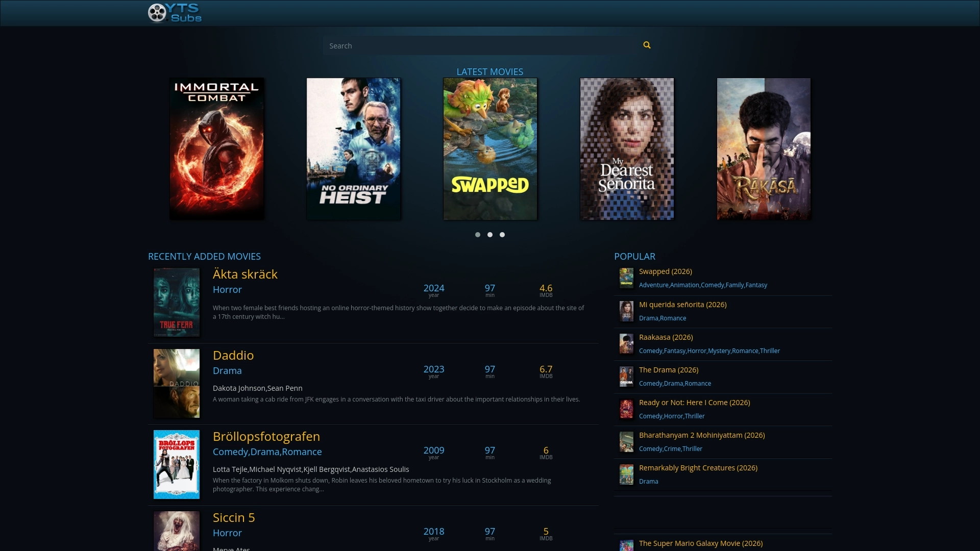Click the Lotta Tejle cast line

click(x=311, y=469)
